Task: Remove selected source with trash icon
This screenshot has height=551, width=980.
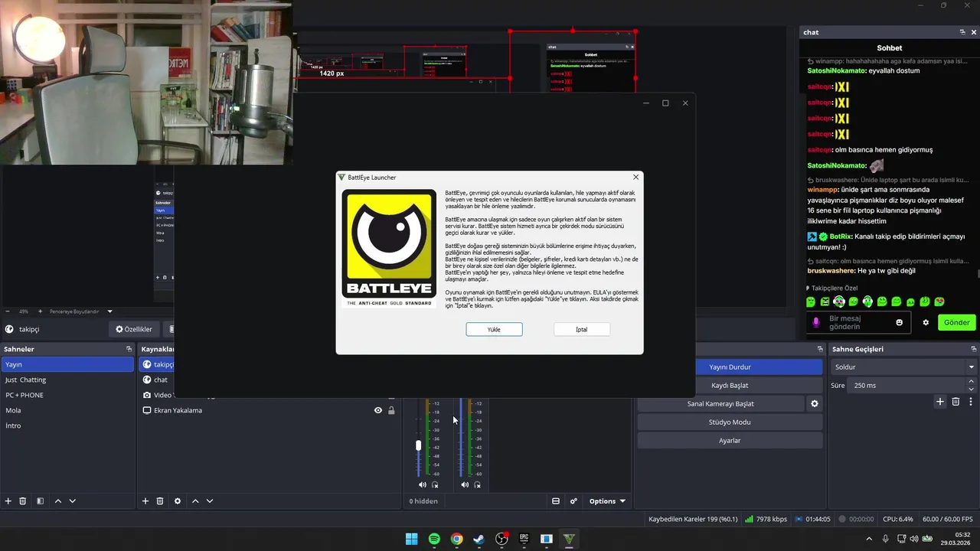Action: tap(160, 501)
